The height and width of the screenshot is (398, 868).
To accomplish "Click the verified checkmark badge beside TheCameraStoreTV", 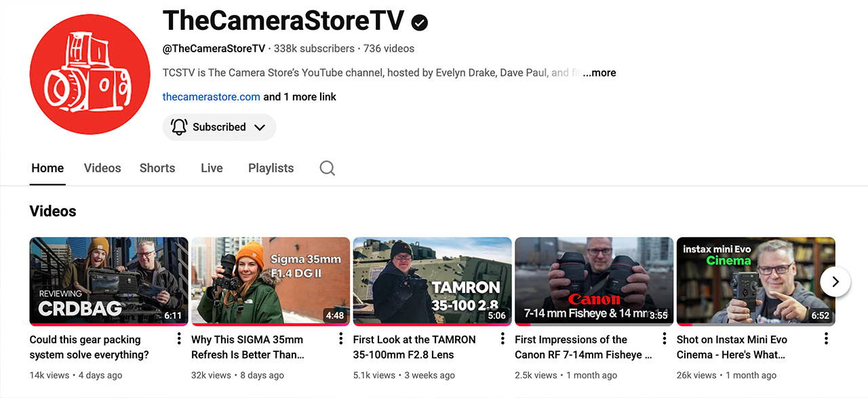I will click(420, 22).
